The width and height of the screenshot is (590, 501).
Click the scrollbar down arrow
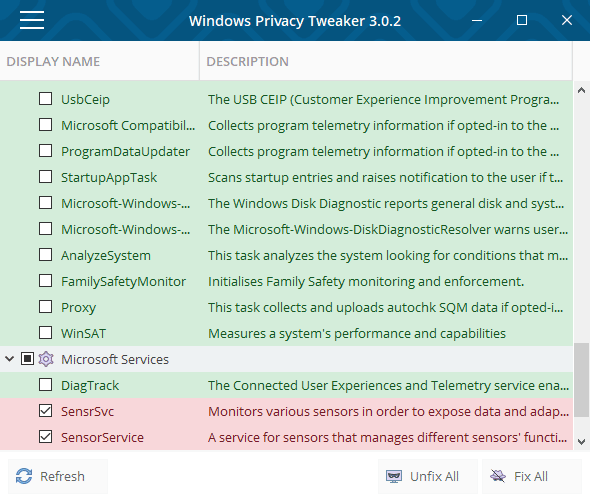(581, 442)
